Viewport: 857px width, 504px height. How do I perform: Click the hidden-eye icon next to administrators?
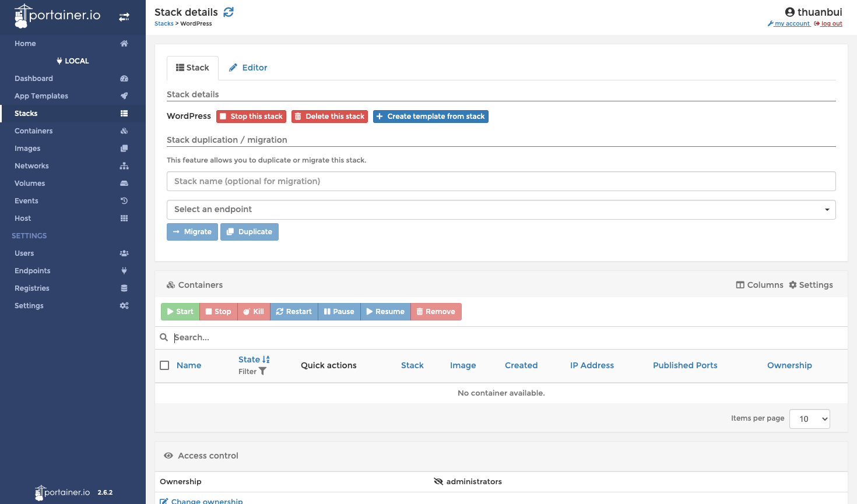coord(438,481)
